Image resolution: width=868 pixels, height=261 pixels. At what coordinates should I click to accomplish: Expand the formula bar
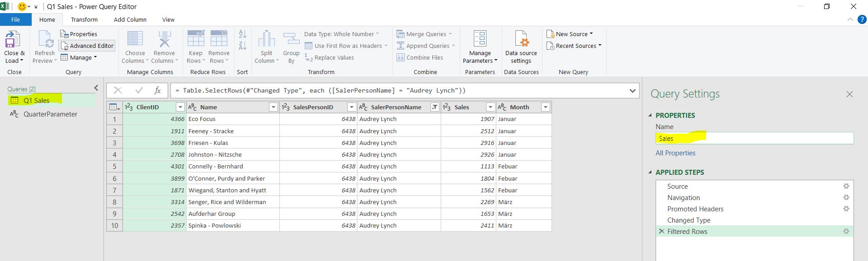(632, 91)
